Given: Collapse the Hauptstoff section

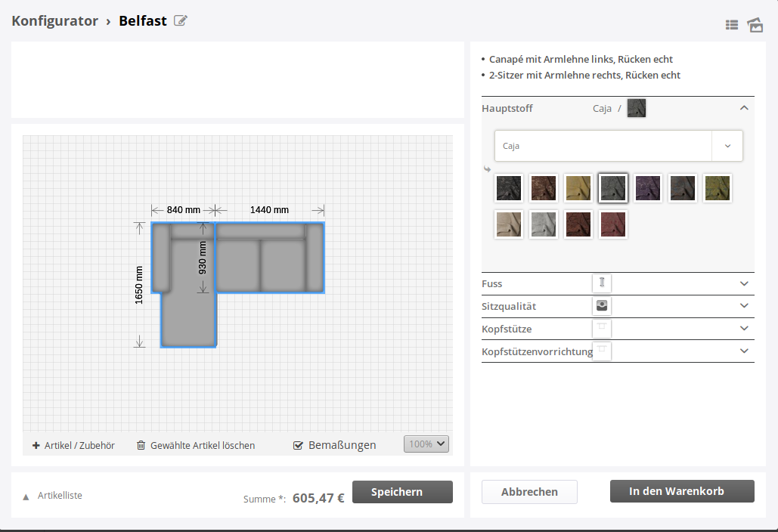Looking at the screenshot, I should pyautogui.click(x=744, y=108).
